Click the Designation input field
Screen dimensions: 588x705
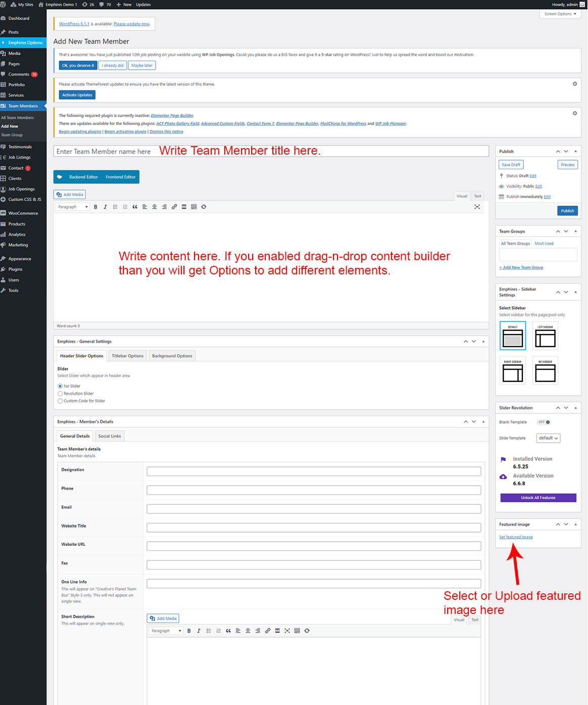pyautogui.click(x=313, y=471)
